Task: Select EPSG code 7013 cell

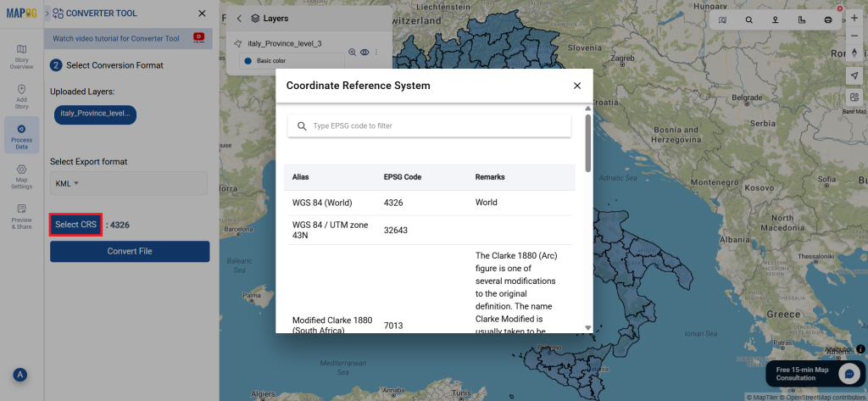Action: (393, 326)
